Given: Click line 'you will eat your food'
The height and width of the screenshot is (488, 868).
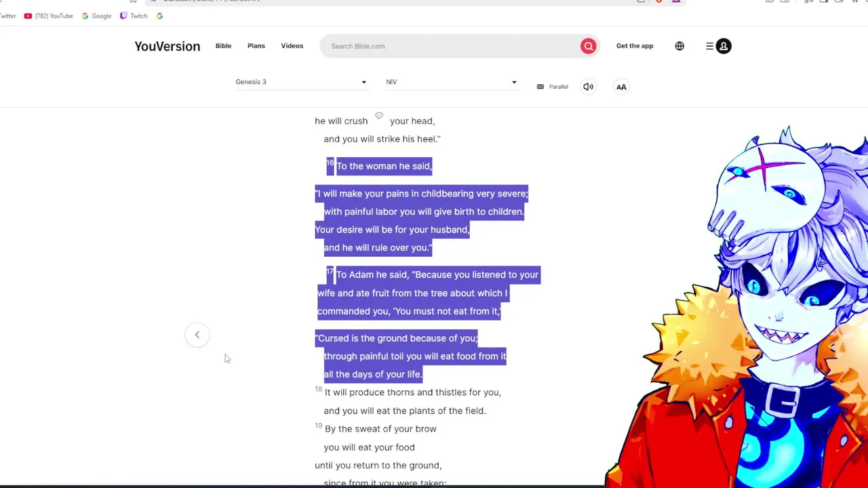Looking at the screenshot, I should click(369, 447).
